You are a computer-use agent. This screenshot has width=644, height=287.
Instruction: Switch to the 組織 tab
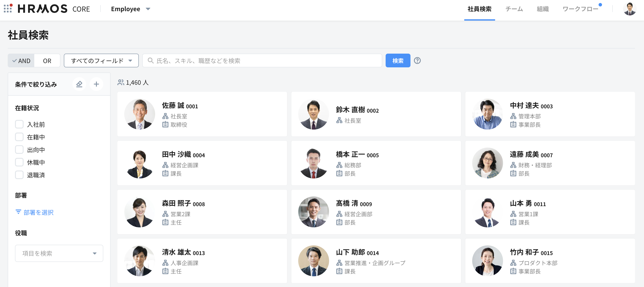coord(543,9)
